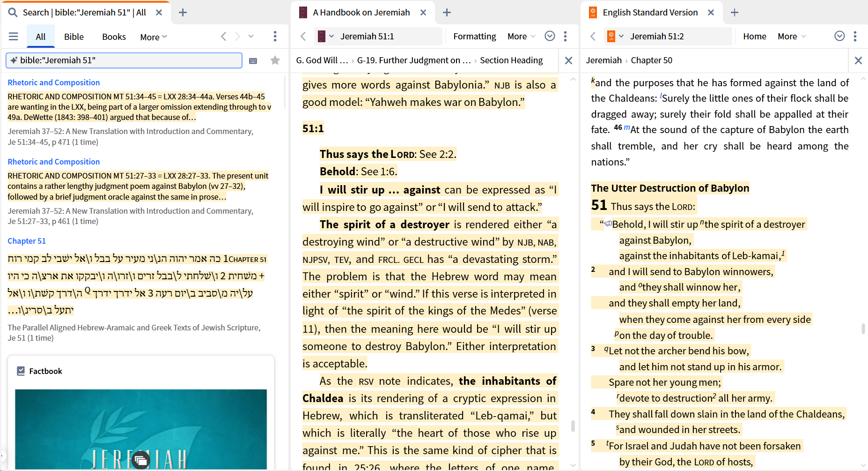The height and width of the screenshot is (471, 868).
Task: Switch to Bible search tab
Action: pos(74,37)
